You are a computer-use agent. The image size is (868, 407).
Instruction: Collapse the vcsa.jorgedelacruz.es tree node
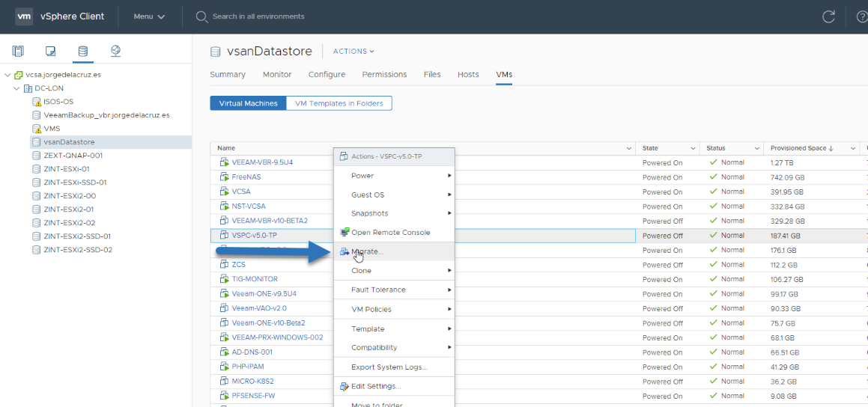tap(7, 75)
